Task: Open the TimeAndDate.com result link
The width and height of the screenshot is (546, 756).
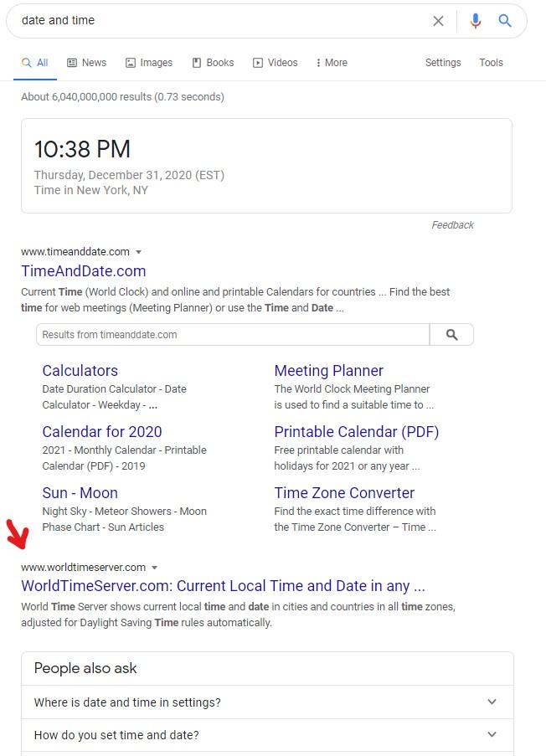Action: pos(84,271)
